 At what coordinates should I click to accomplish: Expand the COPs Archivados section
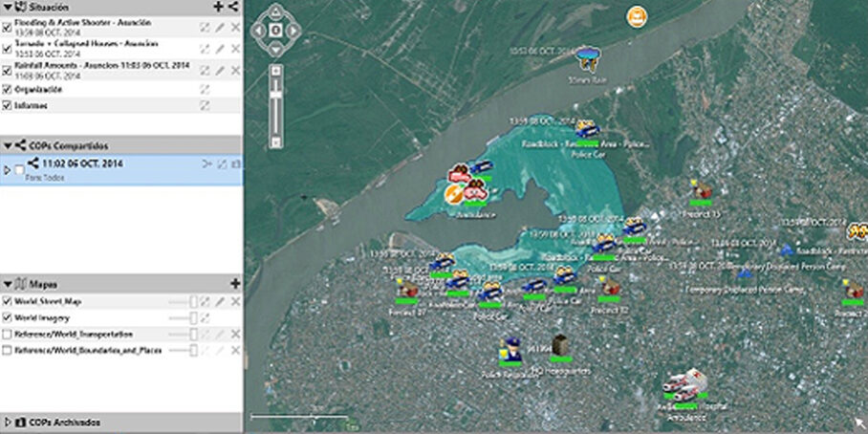pos(9,422)
